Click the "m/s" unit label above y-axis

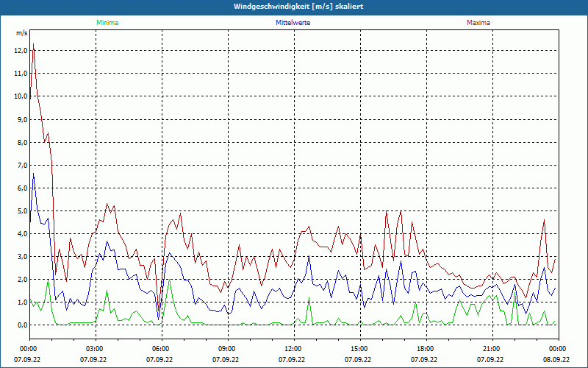[x=21, y=33]
